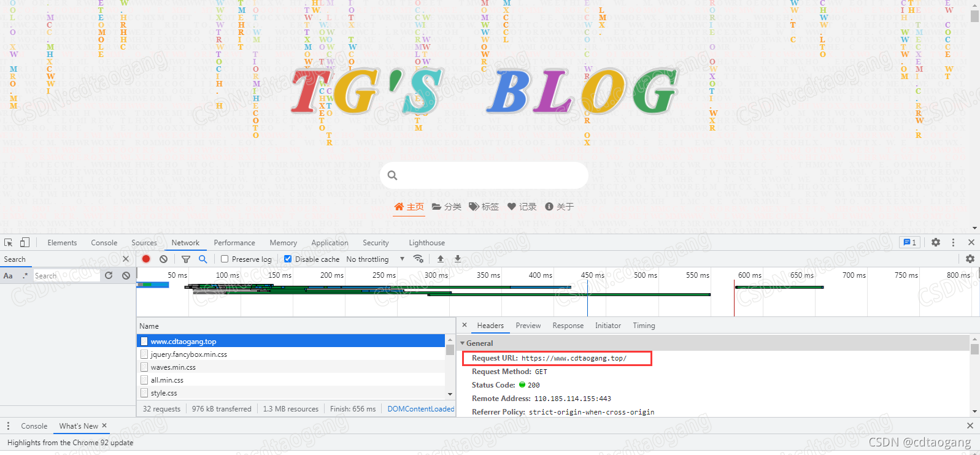Open the issues counter badge showing 1

click(909, 242)
